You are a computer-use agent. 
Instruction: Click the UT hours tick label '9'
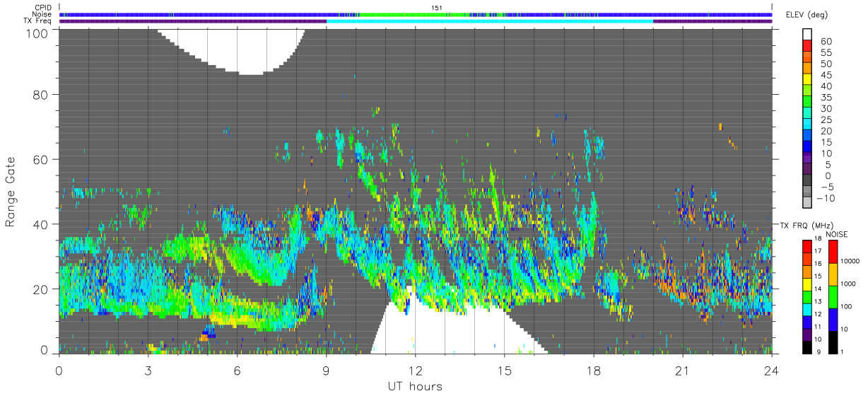tap(326, 371)
